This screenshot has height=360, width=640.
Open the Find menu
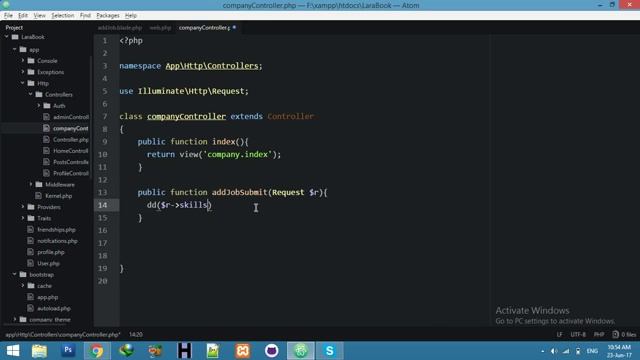(85, 16)
